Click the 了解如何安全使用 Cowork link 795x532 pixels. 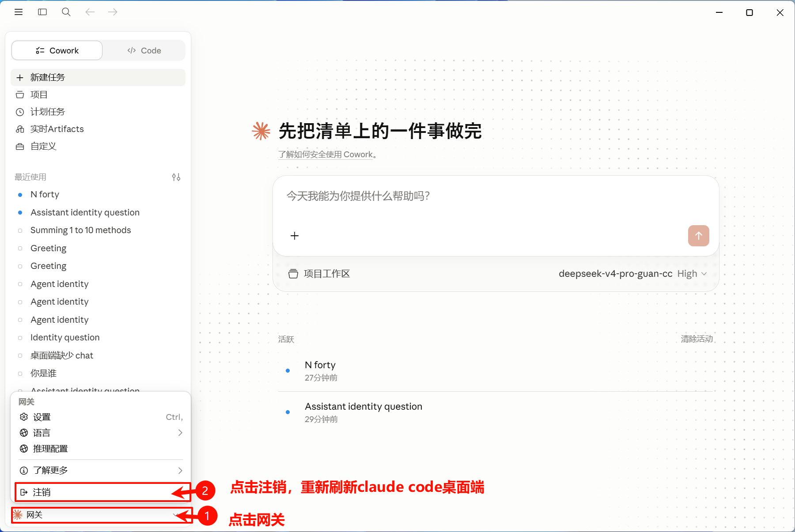tap(326, 155)
